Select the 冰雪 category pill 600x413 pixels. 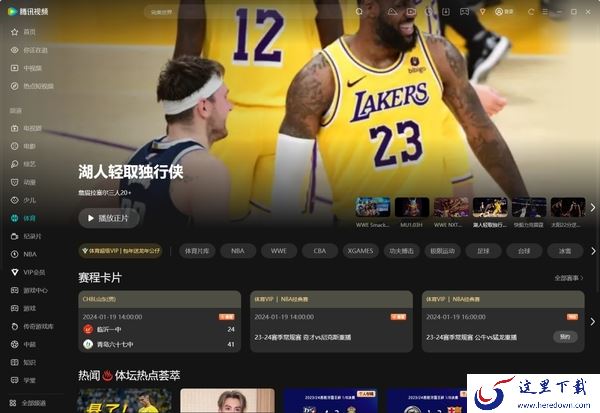tap(565, 251)
